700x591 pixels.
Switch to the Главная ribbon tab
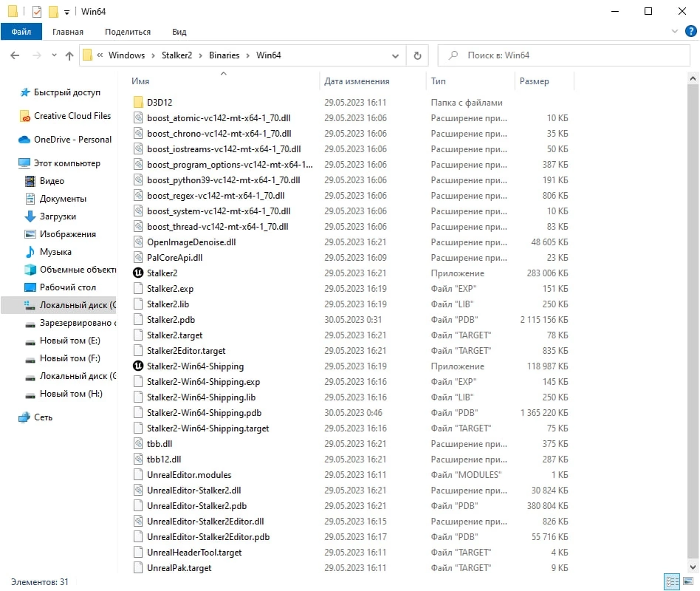point(68,32)
